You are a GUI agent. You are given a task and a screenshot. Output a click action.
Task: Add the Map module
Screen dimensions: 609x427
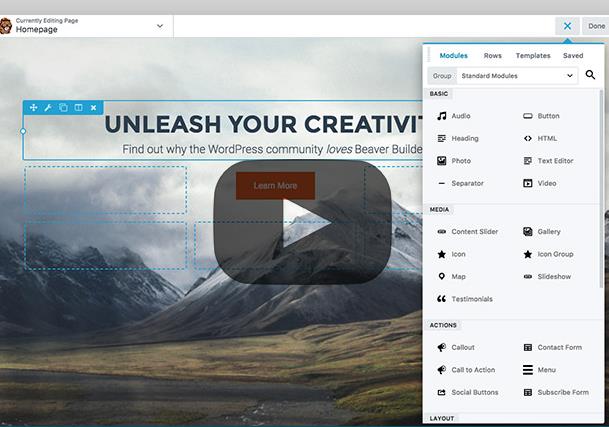click(458, 276)
